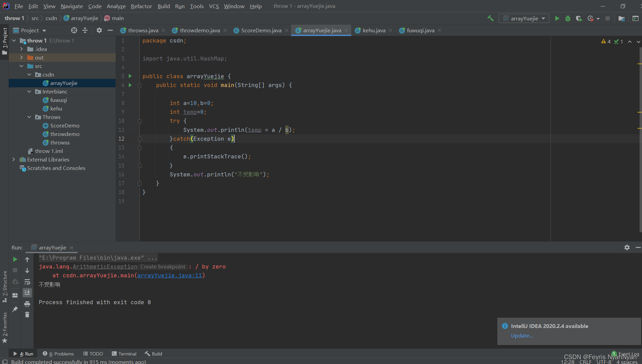Expand External Libraries node
Viewport: 642px width, 364px height.
click(14, 159)
